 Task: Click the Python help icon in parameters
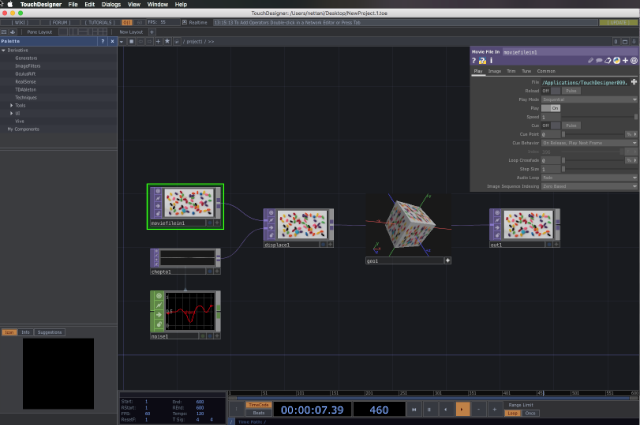(x=482, y=60)
